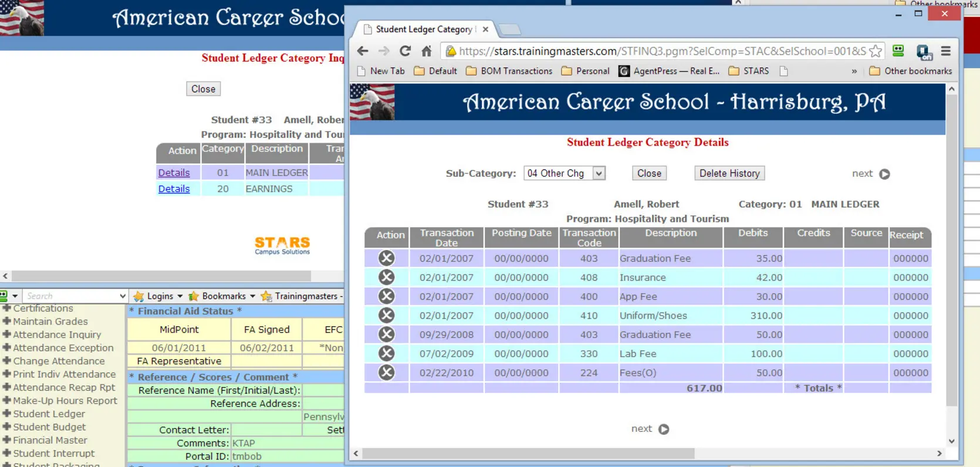Switch to Student Ledger Category tab
This screenshot has width=980, height=467.
[x=424, y=29]
